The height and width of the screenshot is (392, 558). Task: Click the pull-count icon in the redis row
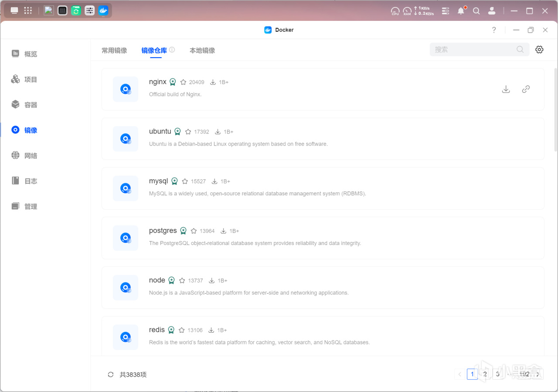(211, 330)
